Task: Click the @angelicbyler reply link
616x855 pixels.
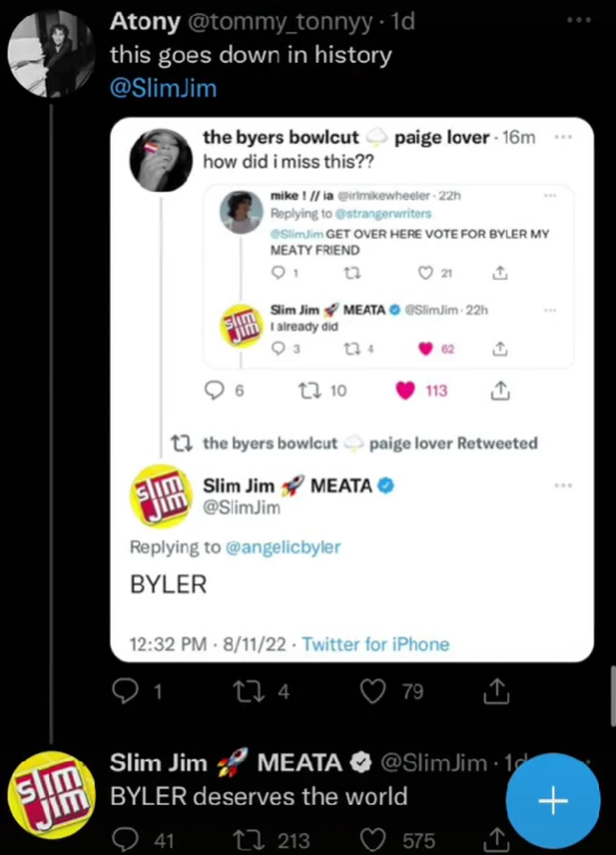Action: tap(283, 547)
